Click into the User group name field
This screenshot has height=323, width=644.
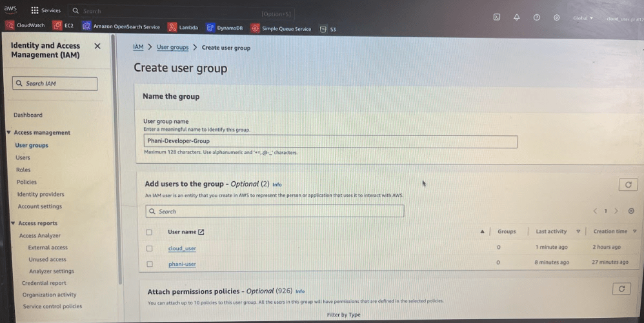(330, 141)
